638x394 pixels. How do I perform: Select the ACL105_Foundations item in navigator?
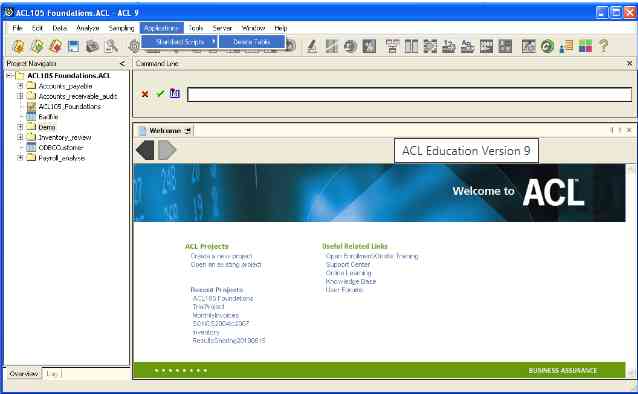[70, 106]
